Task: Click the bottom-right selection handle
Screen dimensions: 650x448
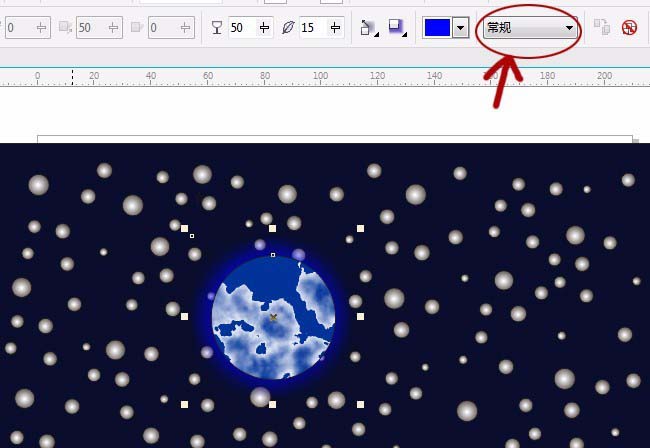Action: click(361, 404)
